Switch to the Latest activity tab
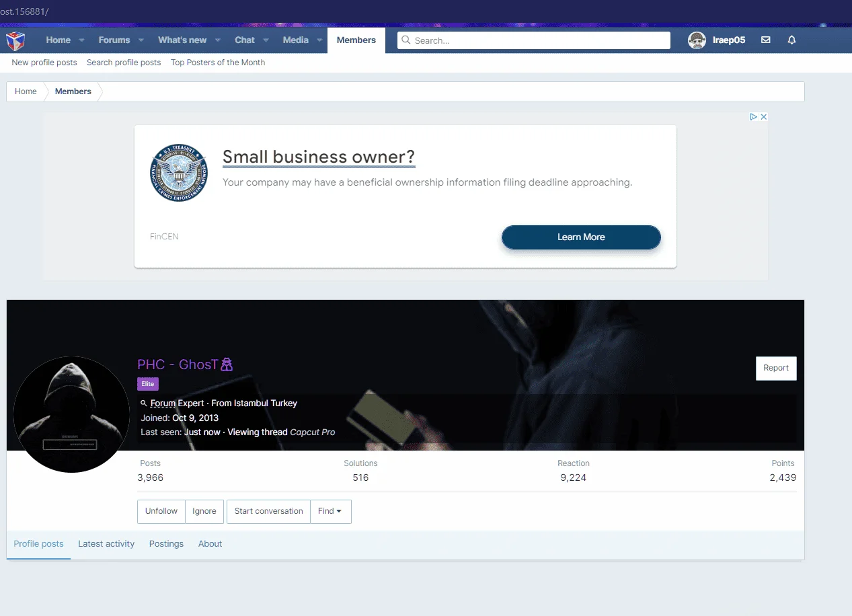The width and height of the screenshot is (852, 616). pyautogui.click(x=106, y=544)
